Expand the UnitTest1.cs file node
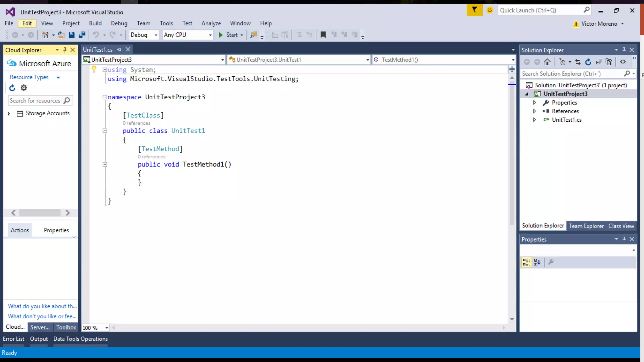This screenshot has height=362, width=644. point(534,120)
